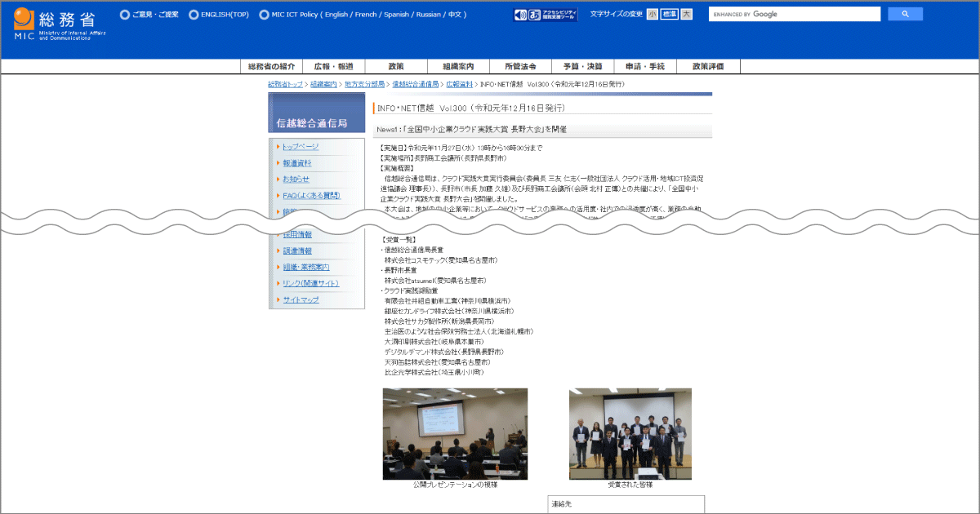Open the 予算・決算 menu

[582, 66]
